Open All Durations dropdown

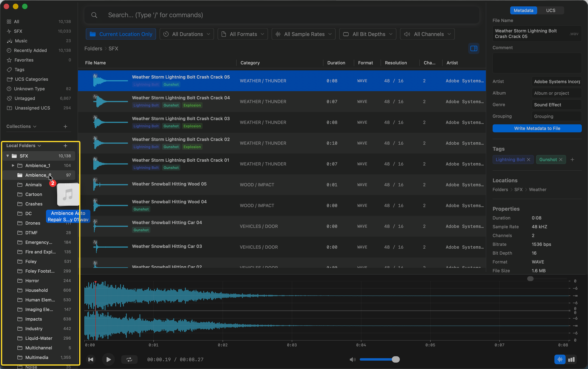tap(187, 34)
